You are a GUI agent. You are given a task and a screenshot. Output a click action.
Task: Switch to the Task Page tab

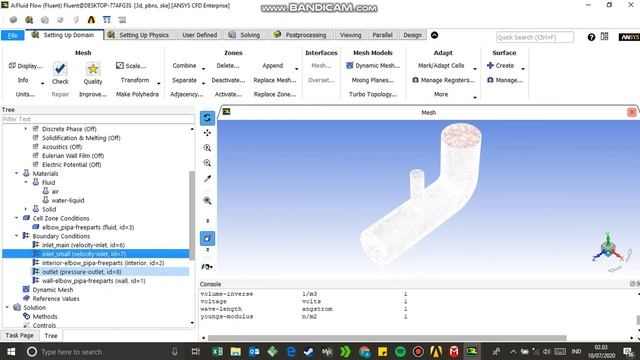tap(20, 336)
